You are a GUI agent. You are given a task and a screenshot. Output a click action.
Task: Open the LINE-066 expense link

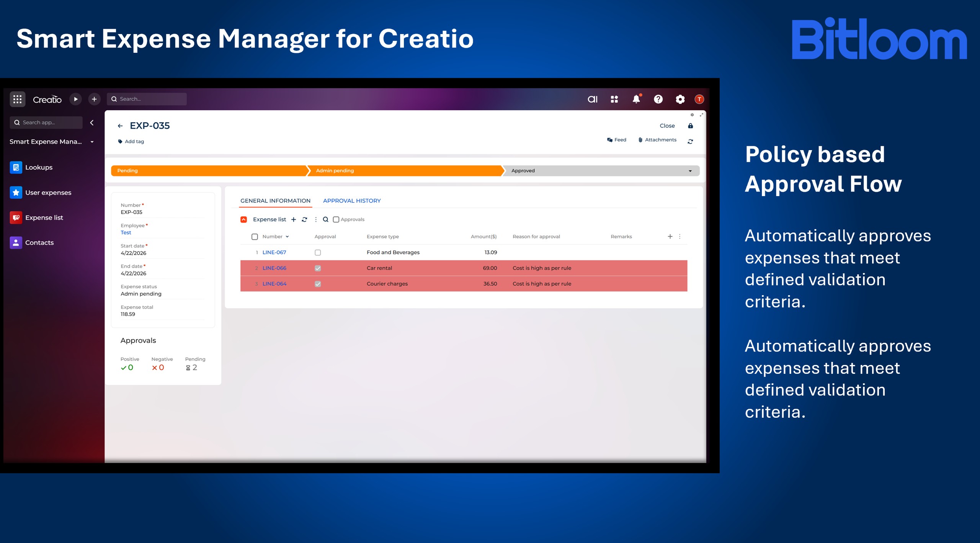tap(274, 268)
